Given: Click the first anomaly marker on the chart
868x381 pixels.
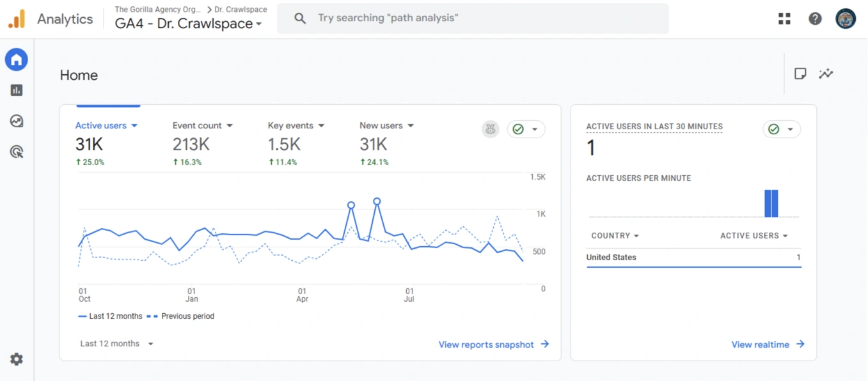Looking at the screenshot, I should click(351, 205).
